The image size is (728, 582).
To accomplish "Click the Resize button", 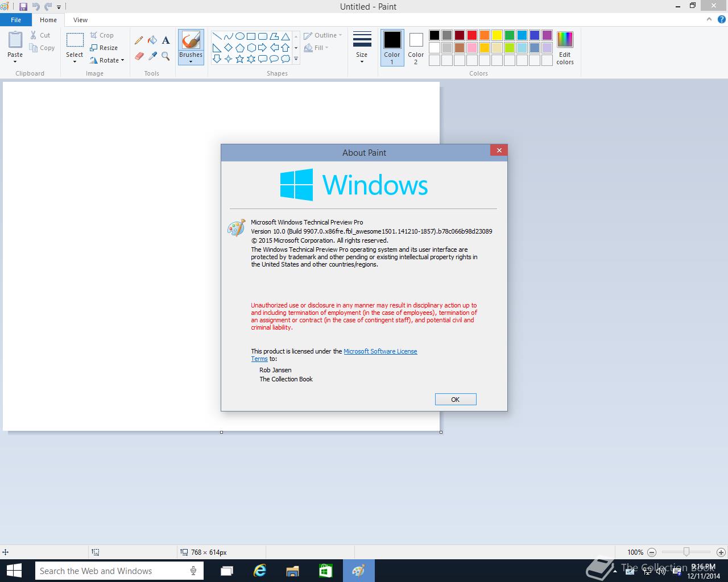I will [104, 48].
